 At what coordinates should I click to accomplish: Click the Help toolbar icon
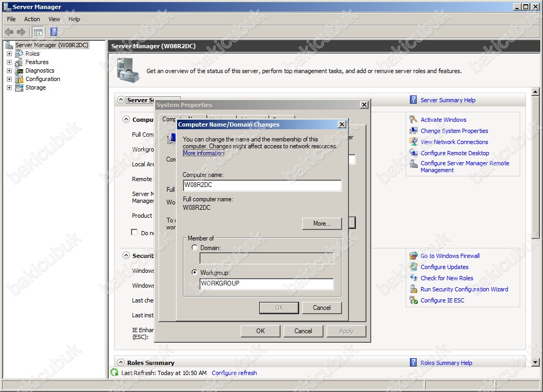coord(54,32)
